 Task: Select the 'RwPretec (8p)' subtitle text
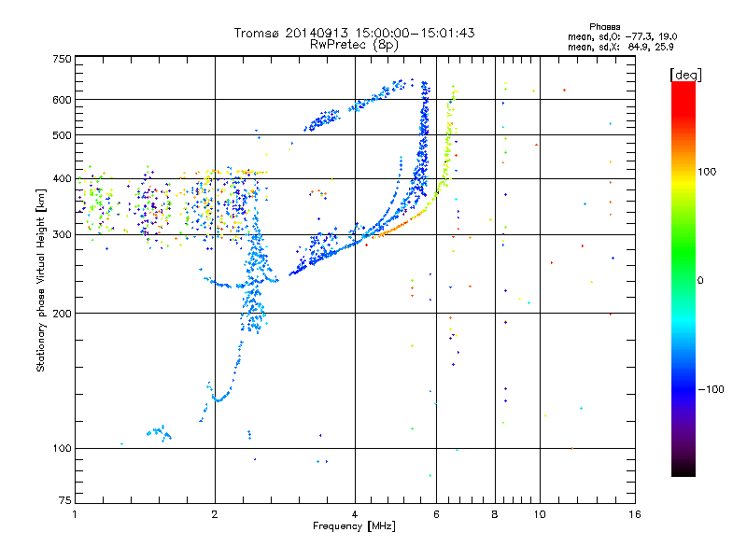point(354,45)
